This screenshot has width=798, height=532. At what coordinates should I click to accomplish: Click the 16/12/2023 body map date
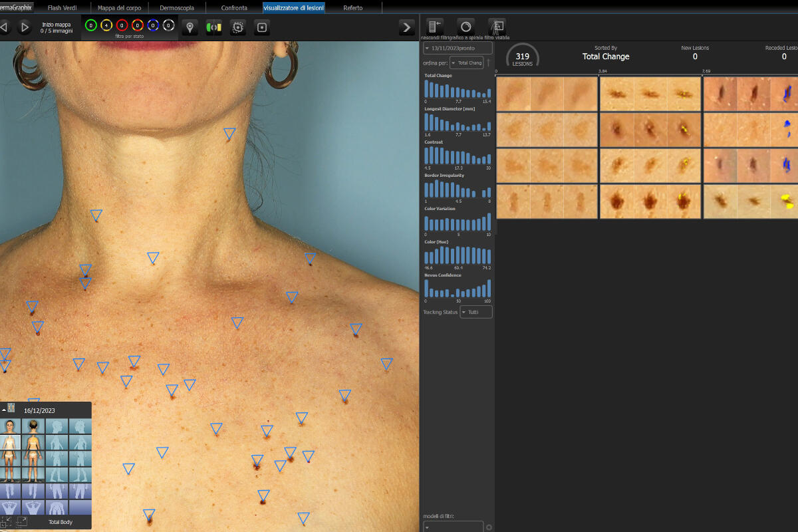pyautogui.click(x=39, y=410)
